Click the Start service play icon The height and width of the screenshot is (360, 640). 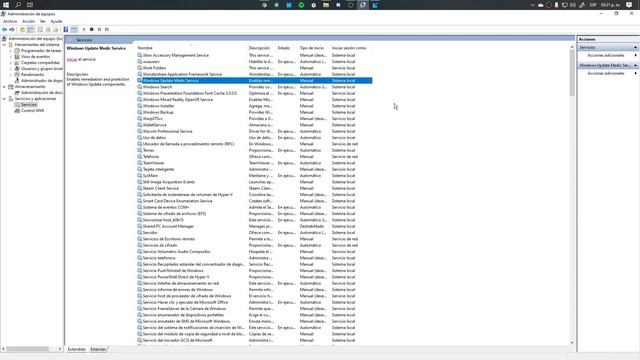[x=84, y=29]
